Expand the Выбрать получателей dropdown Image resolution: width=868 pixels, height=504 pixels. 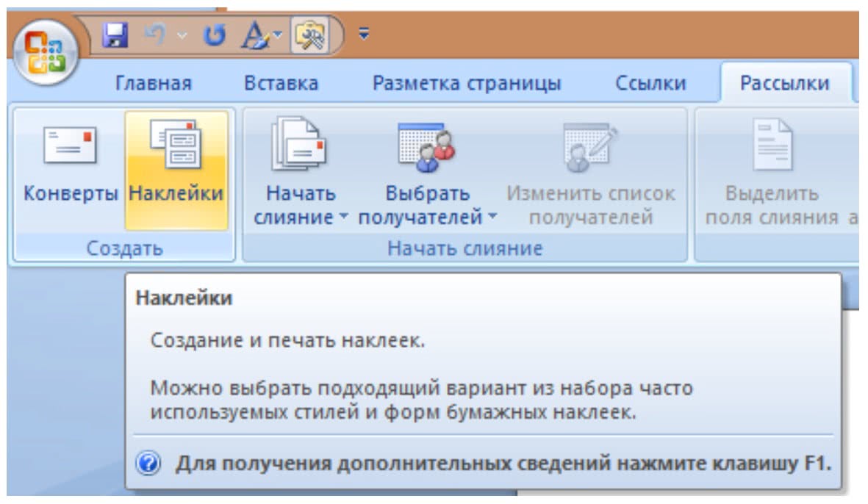(492, 218)
